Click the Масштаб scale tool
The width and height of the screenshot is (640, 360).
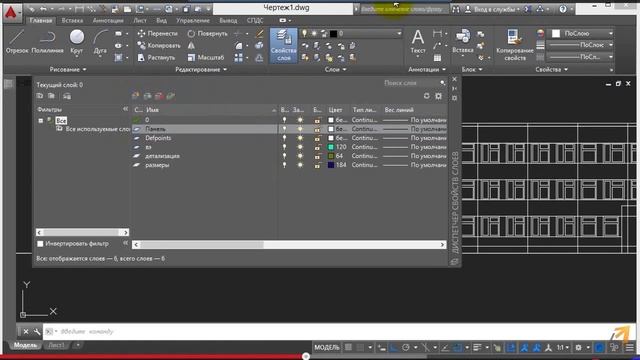point(206,58)
